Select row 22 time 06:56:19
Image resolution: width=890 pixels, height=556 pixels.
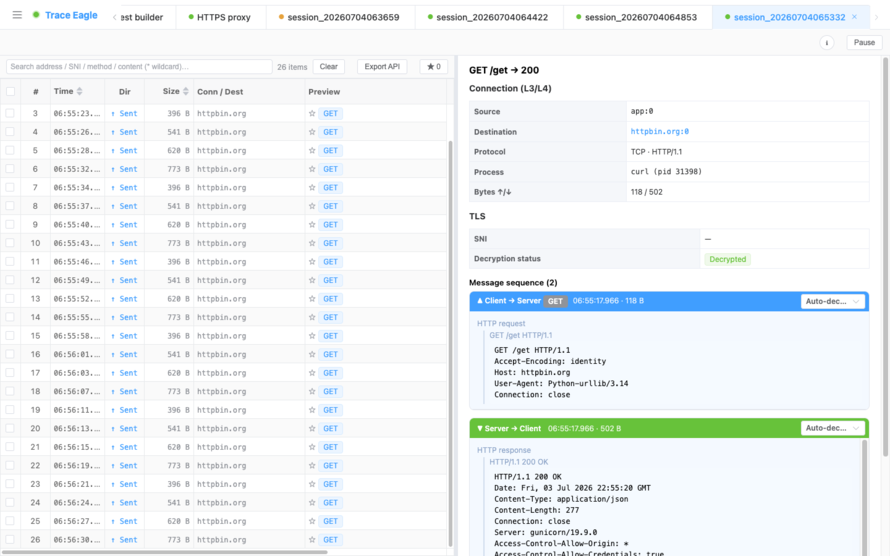77,466
